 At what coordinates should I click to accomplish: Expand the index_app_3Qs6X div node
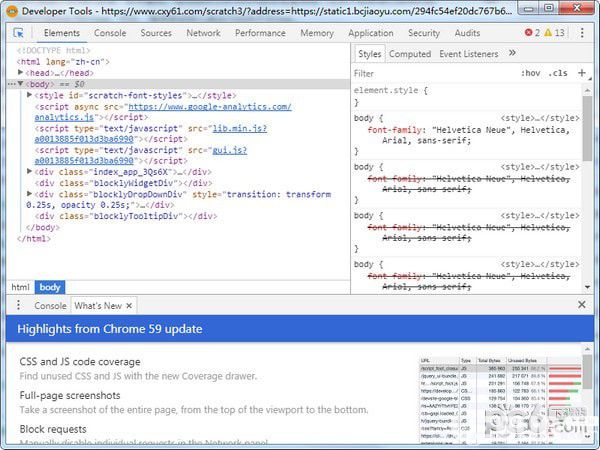pos(29,171)
